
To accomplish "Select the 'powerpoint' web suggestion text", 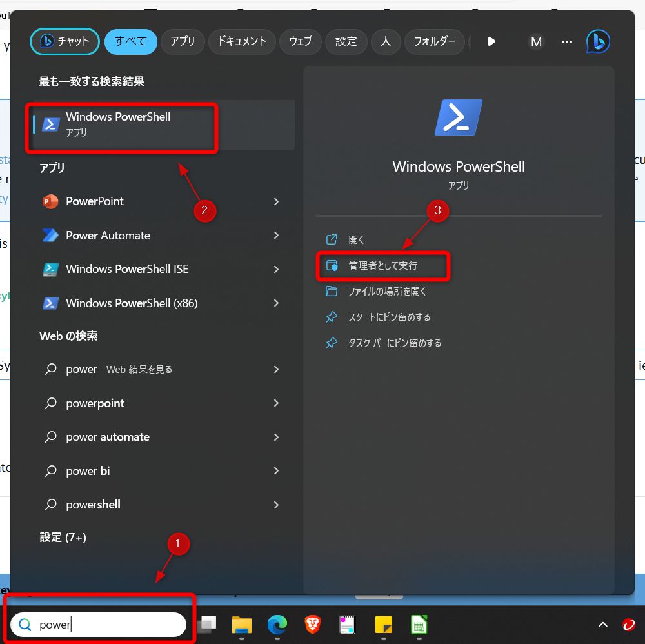I will click(95, 403).
